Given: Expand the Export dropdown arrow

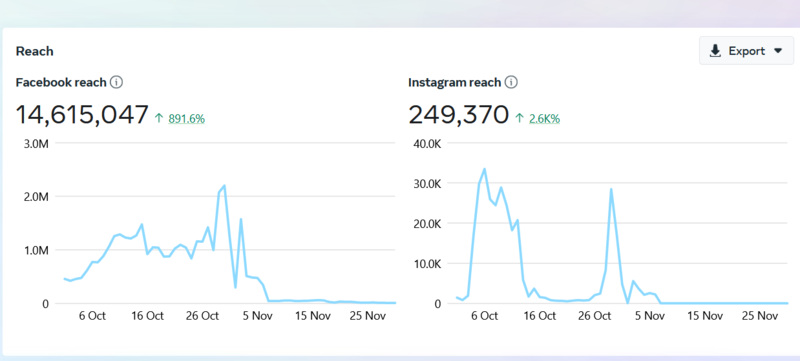Looking at the screenshot, I should tap(778, 50).
